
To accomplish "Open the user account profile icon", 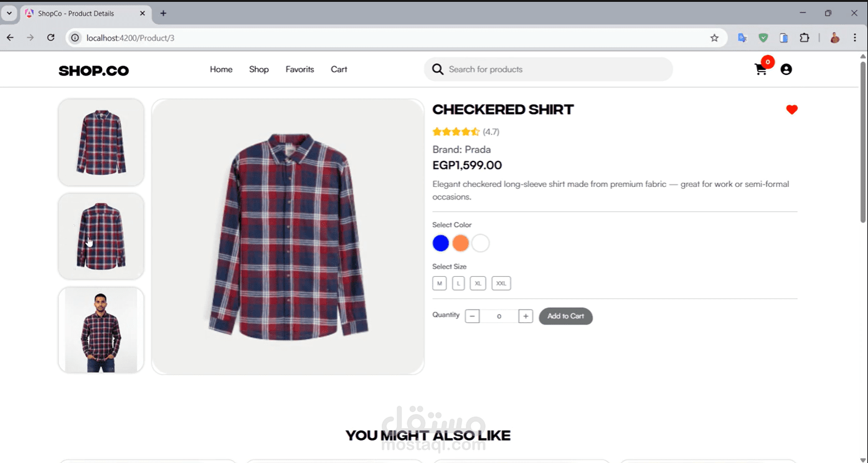I will (786, 70).
